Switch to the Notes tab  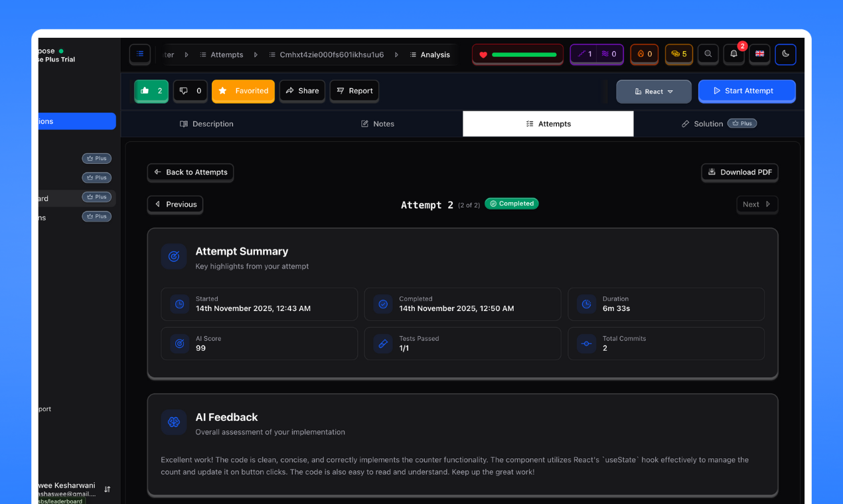point(377,124)
